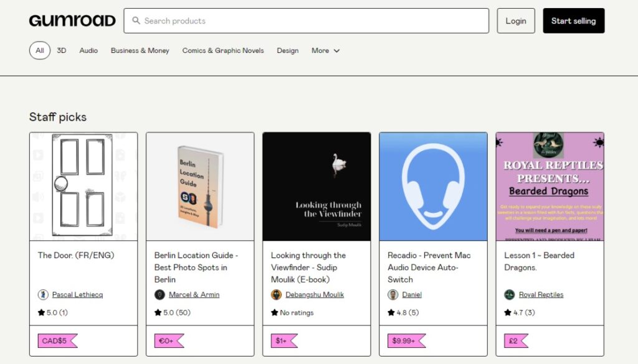638x364 pixels.
Task: Click star icon beside 4.7 (3)
Action: coord(507,312)
